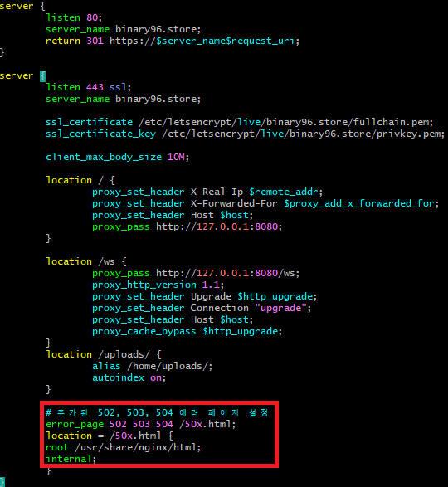This screenshot has width=448, height=487.
Task: Click the 'location /uploads/ {' line
Action: point(104,354)
